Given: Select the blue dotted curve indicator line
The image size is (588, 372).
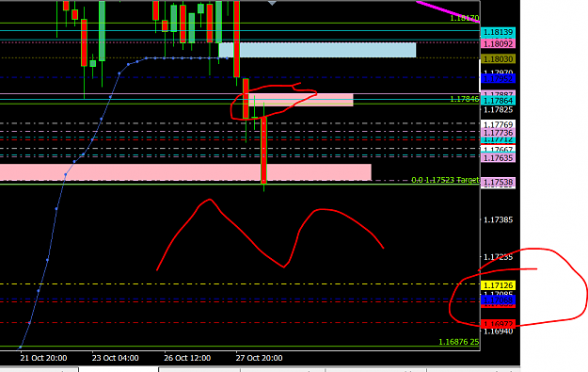Looking at the screenshot, I should [102, 120].
